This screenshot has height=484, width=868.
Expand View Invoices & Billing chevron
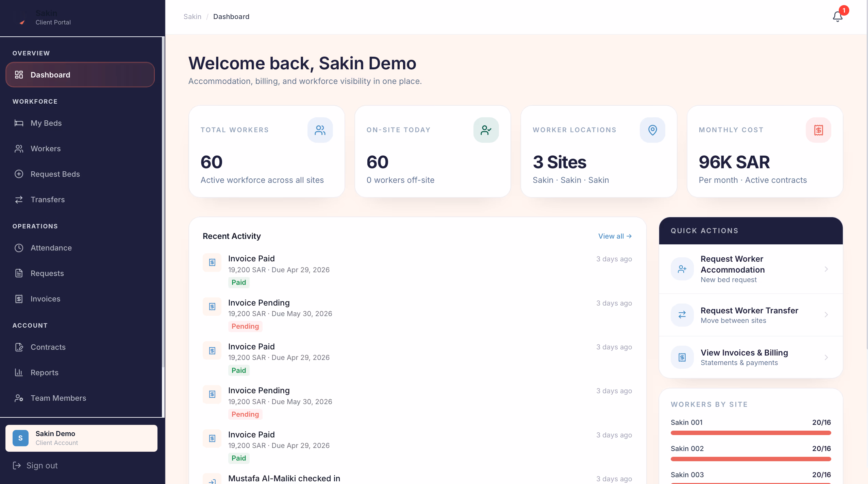tap(826, 357)
